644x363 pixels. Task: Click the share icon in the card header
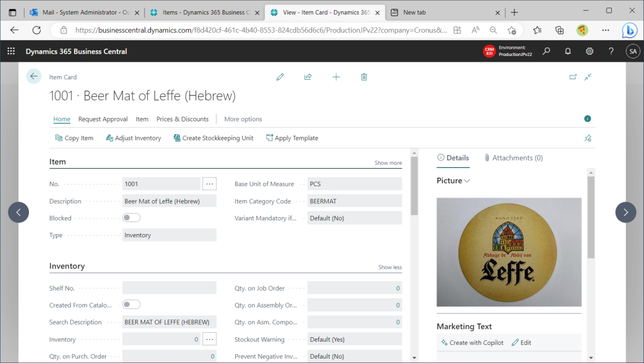(308, 77)
